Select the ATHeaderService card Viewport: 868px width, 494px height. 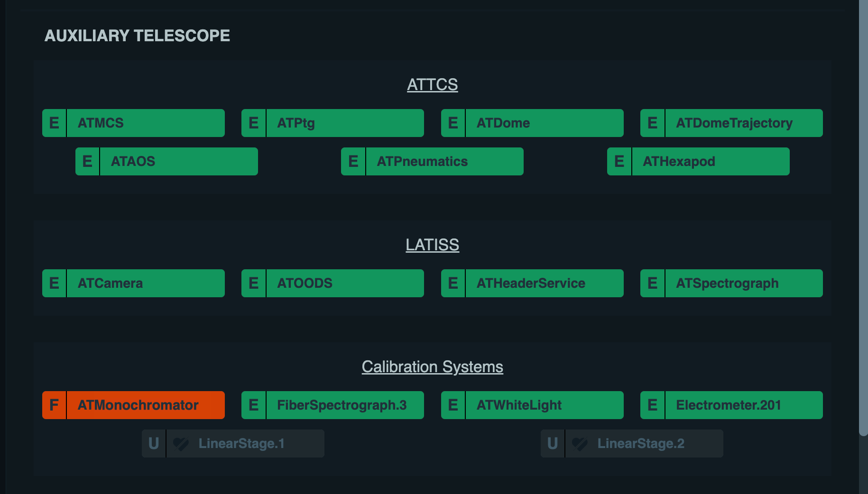pyautogui.click(x=545, y=283)
